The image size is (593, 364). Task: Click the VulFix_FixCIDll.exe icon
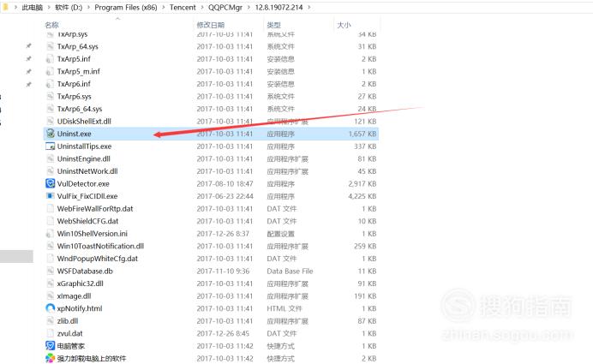click(50, 196)
